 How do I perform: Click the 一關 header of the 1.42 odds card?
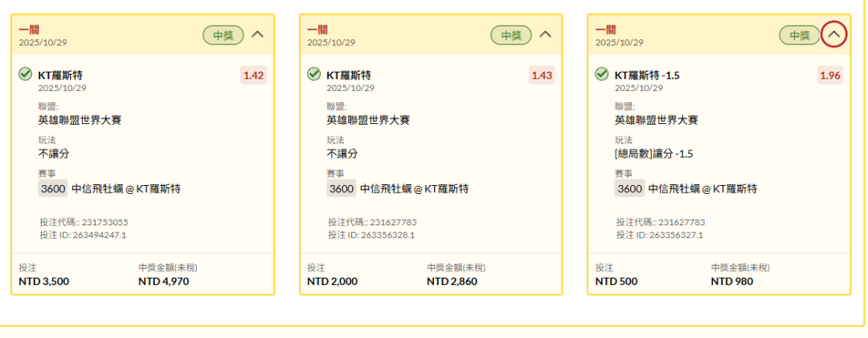(x=29, y=30)
